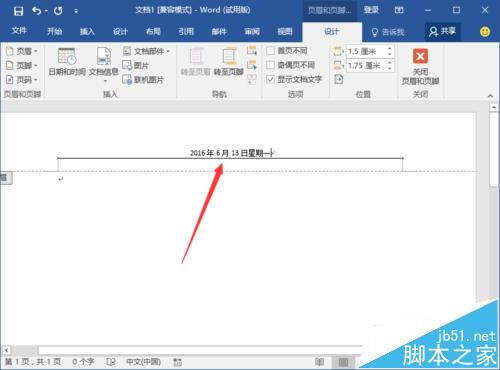Switch to the 审阅 tab

point(252,31)
